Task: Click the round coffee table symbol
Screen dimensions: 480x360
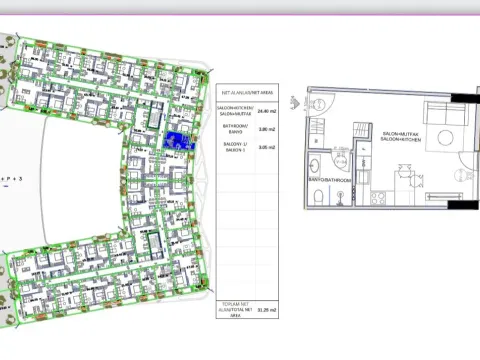Action: point(445,138)
